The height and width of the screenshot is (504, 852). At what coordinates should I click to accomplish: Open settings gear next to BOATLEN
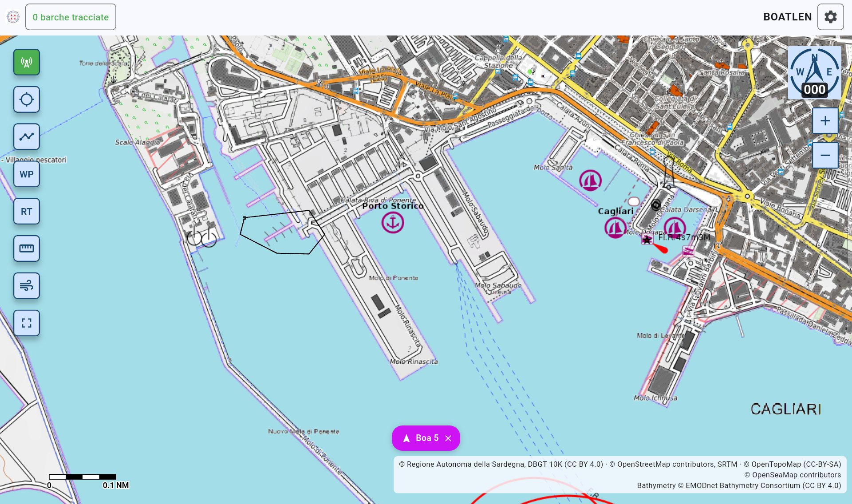coord(831,17)
